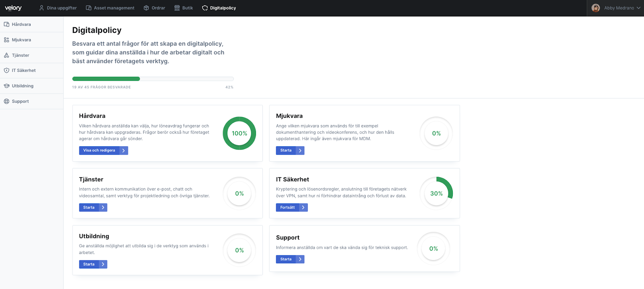Open IT Säkerhet in the sidebar

point(31,70)
